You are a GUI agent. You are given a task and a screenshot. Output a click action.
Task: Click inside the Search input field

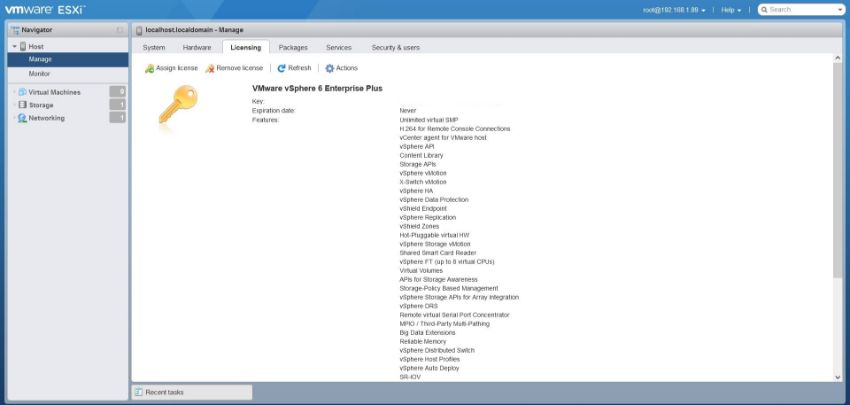click(x=802, y=10)
